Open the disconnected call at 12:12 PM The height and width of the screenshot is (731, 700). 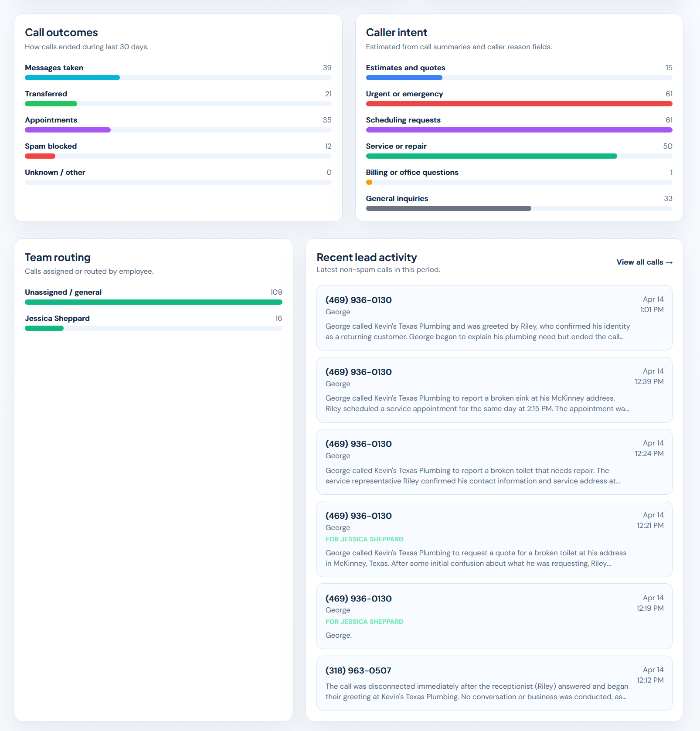tap(494, 683)
